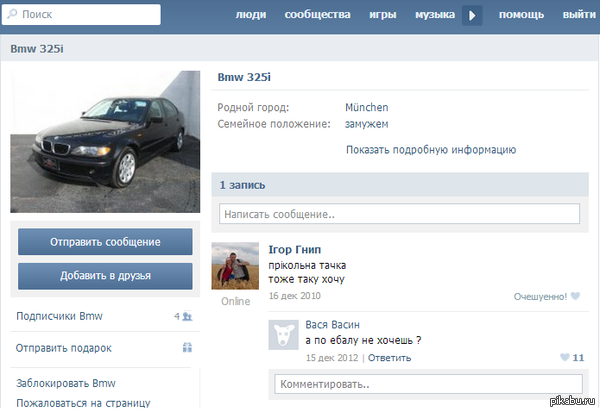
Task: Open the люди menu item
Action: (x=251, y=15)
